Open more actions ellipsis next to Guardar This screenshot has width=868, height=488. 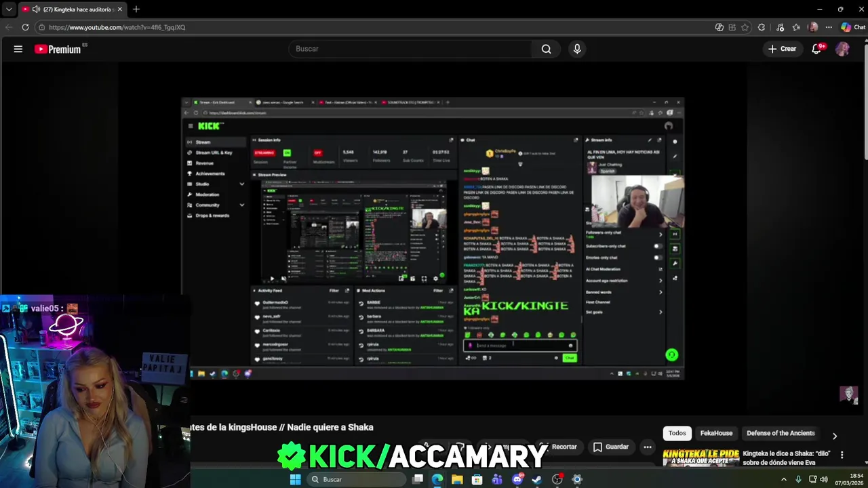coord(648,447)
